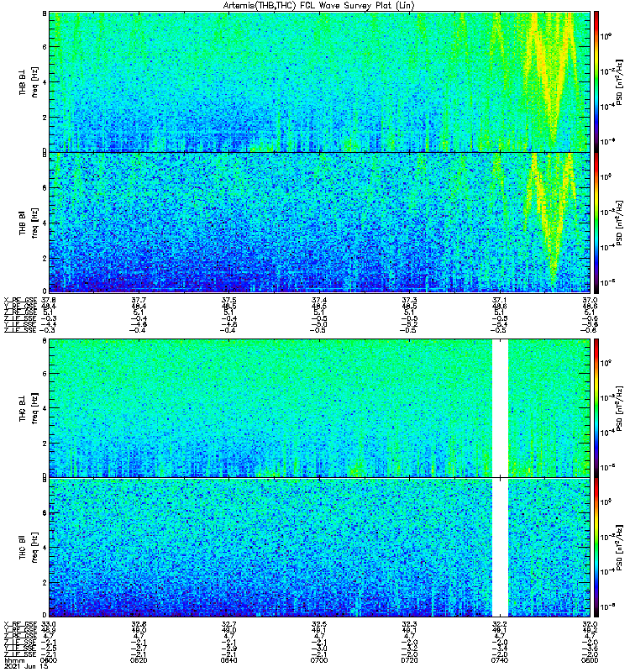Click the THB position value 37.4
The height and width of the screenshot is (672, 630).
319,300
